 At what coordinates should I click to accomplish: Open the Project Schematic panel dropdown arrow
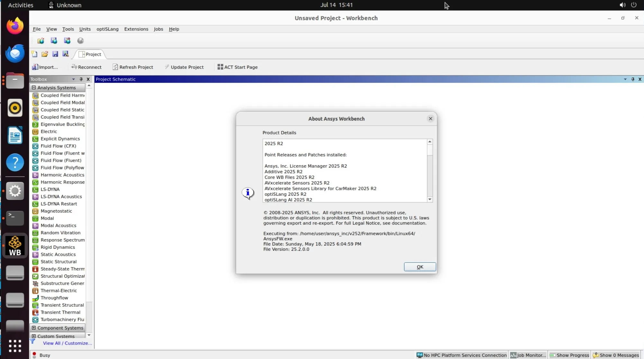625,79
